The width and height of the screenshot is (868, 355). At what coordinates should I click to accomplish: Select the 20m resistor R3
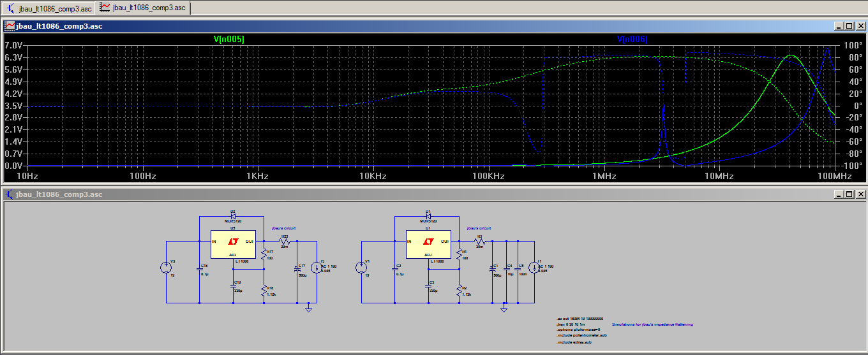click(x=480, y=242)
